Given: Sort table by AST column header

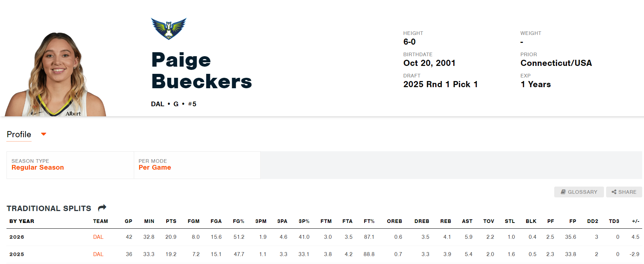Looking at the screenshot, I should 467,221.
